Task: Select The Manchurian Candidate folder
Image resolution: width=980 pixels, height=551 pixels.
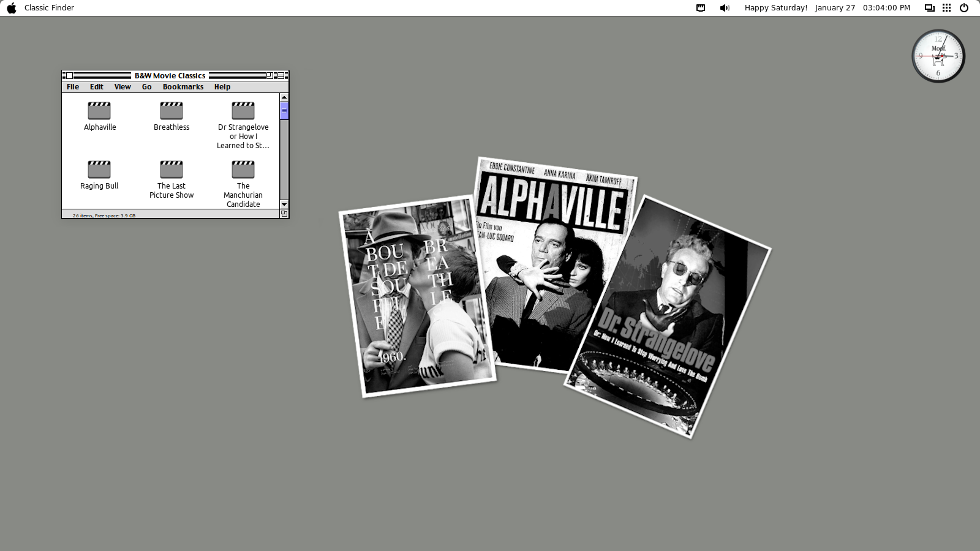Action: click(243, 170)
